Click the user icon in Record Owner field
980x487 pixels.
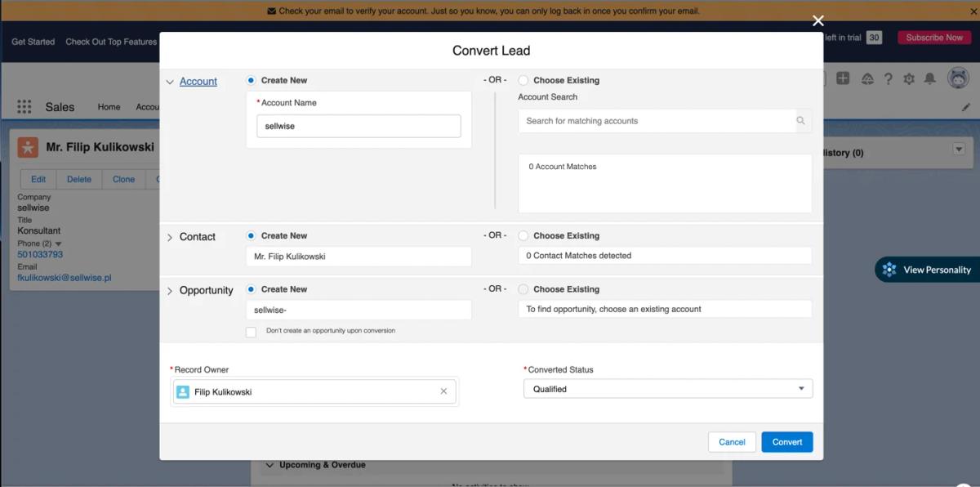click(x=183, y=391)
